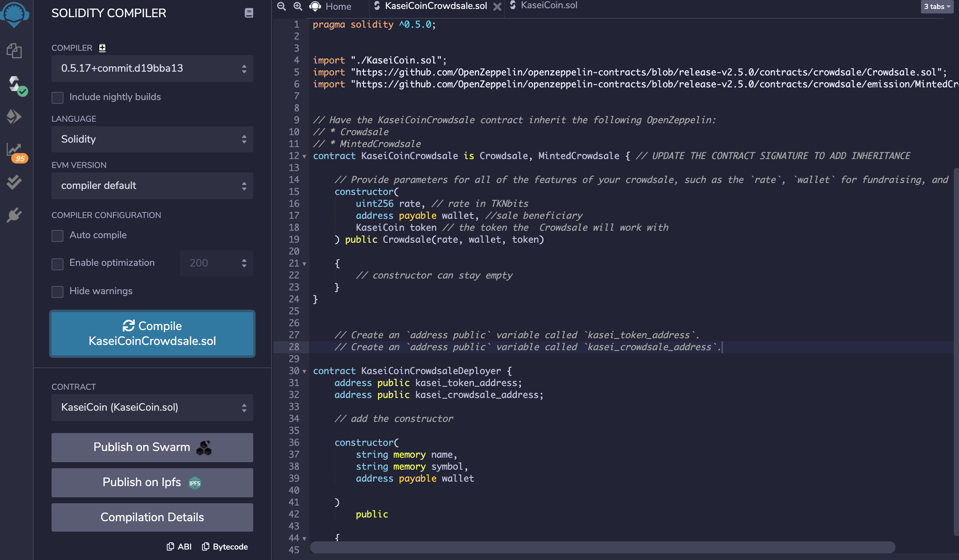
Task: Open the Contract selection dropdown
Action: click(152, 407)
